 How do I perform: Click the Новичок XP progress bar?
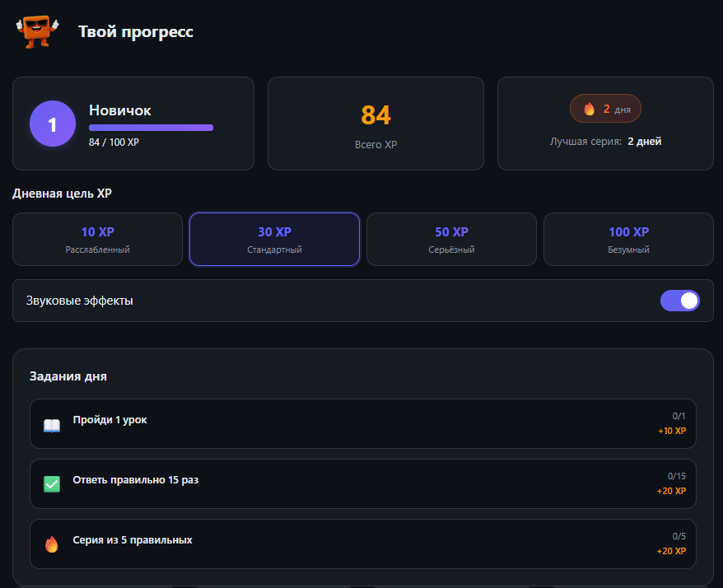point(151,128)
